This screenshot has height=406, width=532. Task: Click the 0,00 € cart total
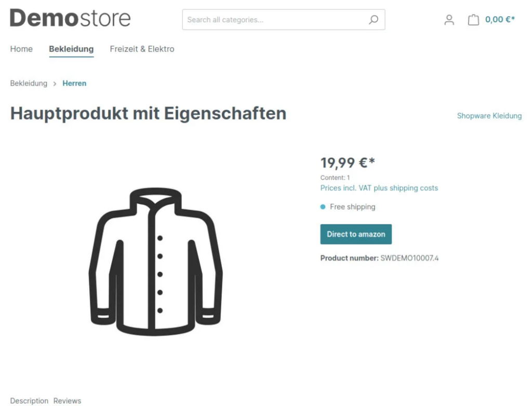tap(500, 20)
